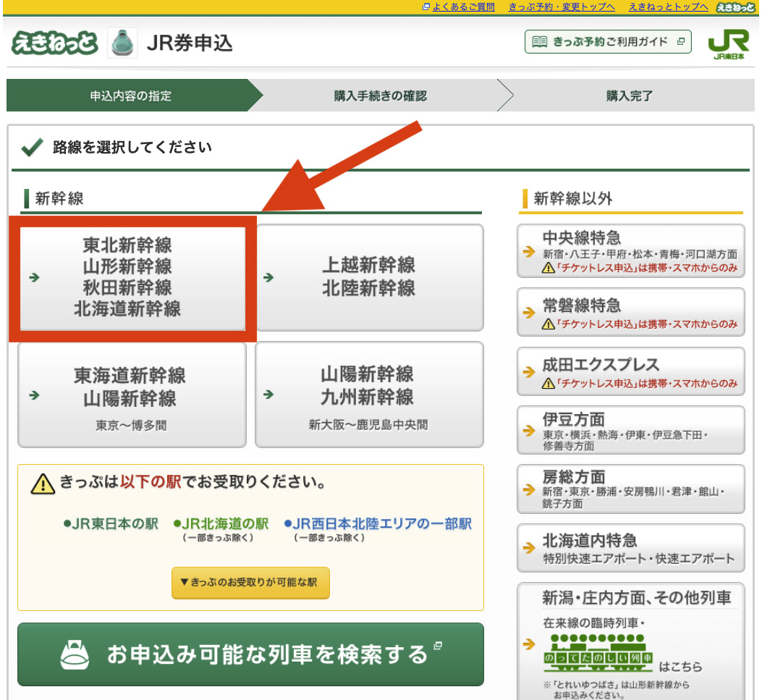
Task: Select 東北・山形・秋田・北海道新幹線
Action: (132, 277)
